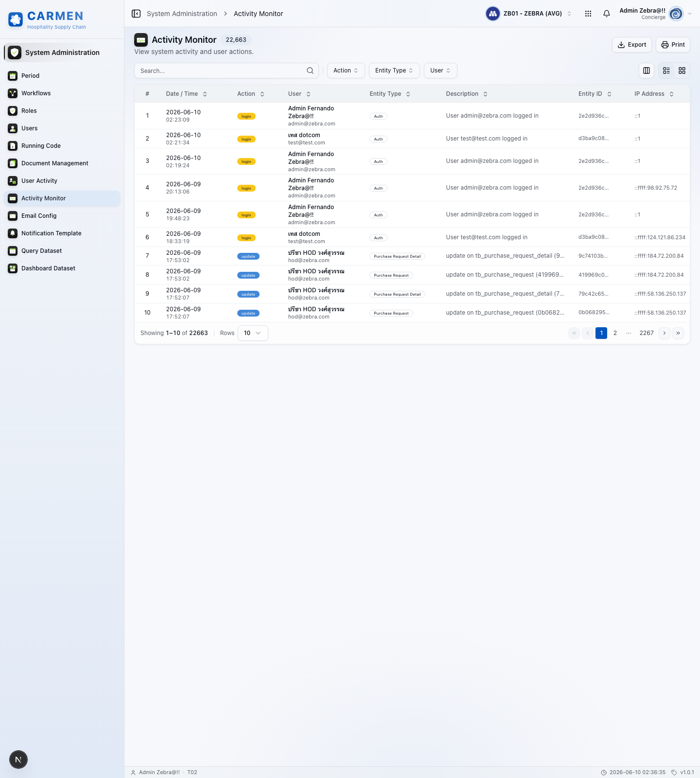Toggle column visibility settings icon
700x778 pixels.
647,71
